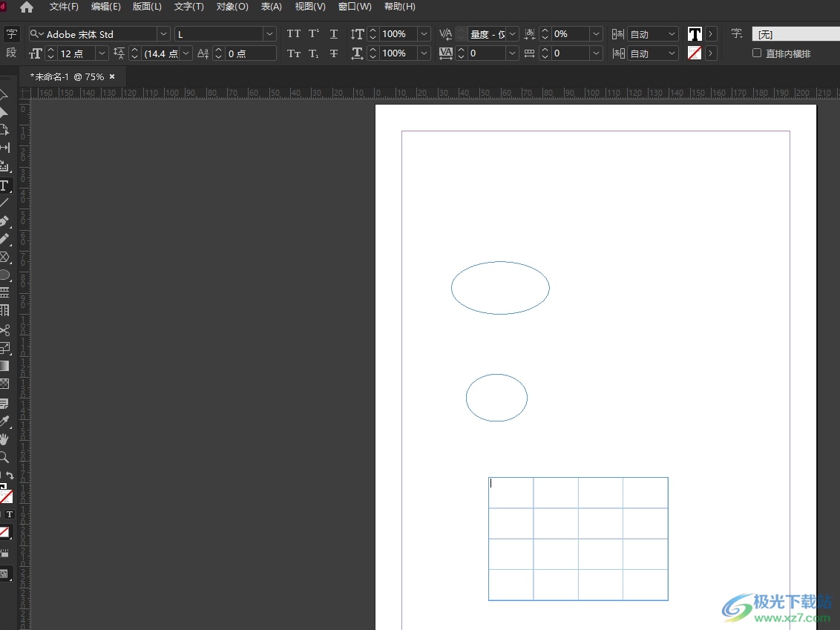
Task: Open the tsume 0% dropdown
Action: [596, 33]
